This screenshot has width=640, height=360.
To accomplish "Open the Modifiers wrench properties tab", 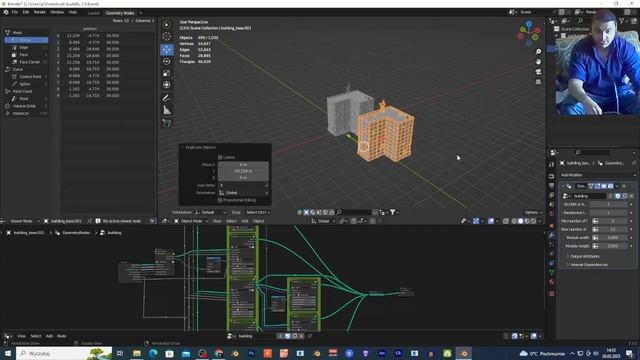I will coord(551,235).
